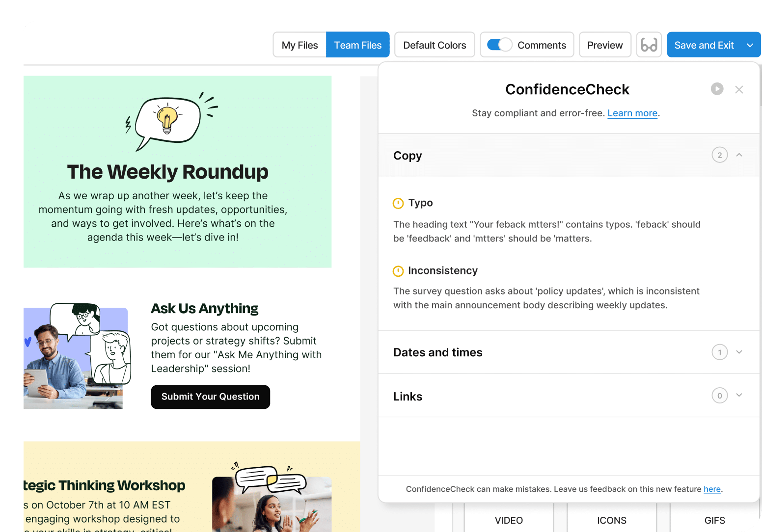Open the Learn more link

tap(632, 113)
